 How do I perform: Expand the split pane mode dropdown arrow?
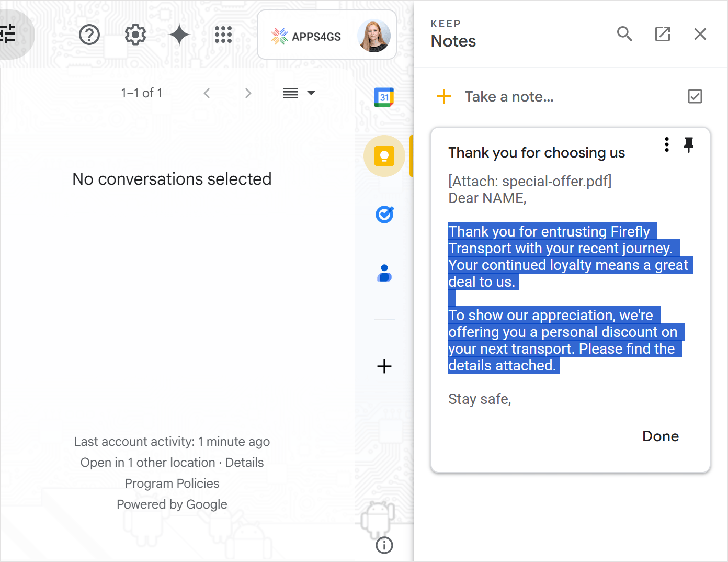click(x=311, y=93)
